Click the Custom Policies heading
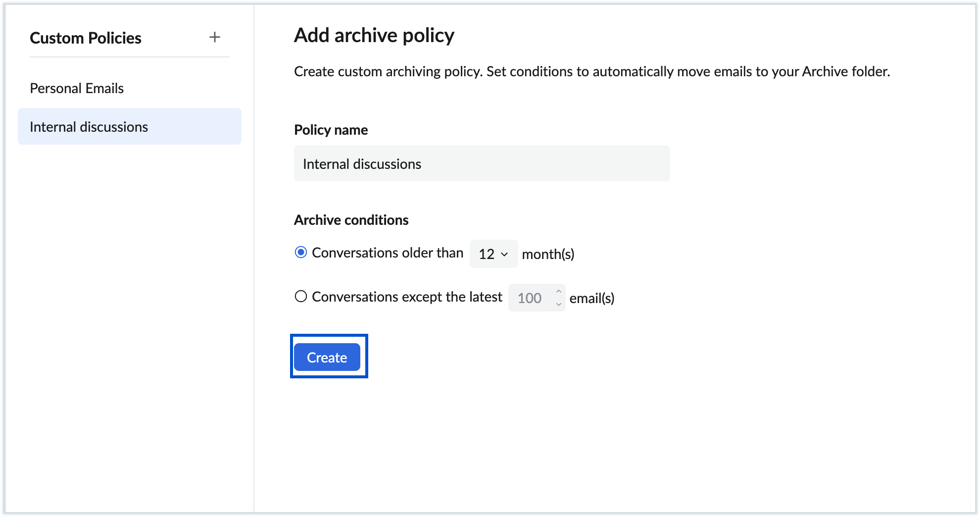Screen dimensions: 980x517 86,38
